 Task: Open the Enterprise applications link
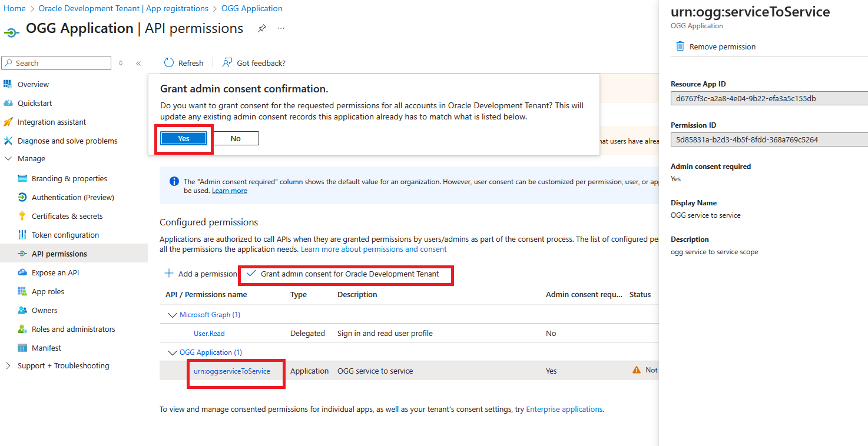563,409
